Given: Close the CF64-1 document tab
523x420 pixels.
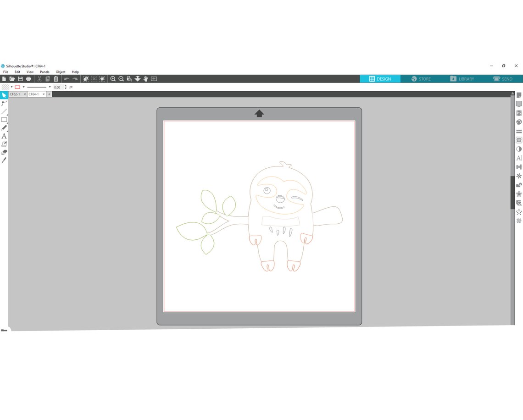Looking at the screenshot, I should click(44, 94).
